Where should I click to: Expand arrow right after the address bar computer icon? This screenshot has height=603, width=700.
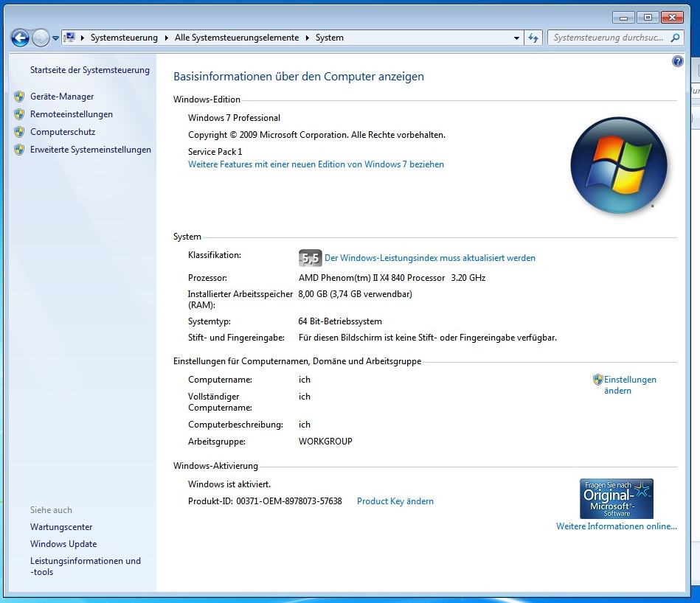coord(83,38)
